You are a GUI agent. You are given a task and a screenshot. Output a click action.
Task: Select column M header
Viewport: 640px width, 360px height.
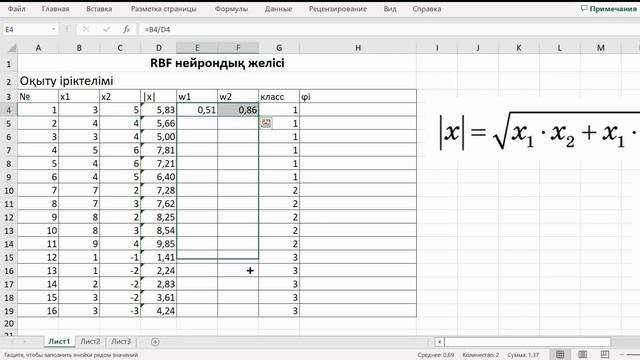click(x=600, y=48)
